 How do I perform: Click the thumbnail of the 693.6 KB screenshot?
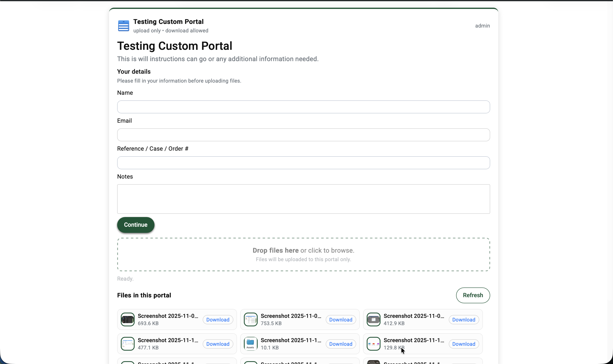[x=128, y=319]
